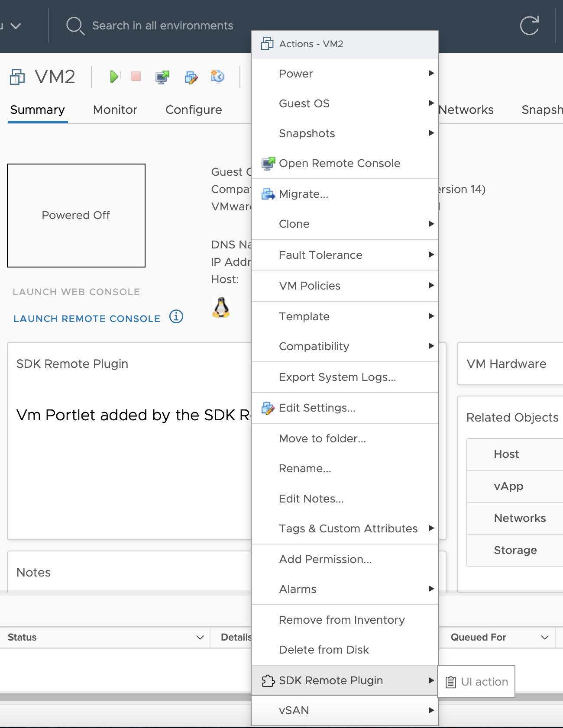Select Migrate... from the menu

tap(345, 194)
